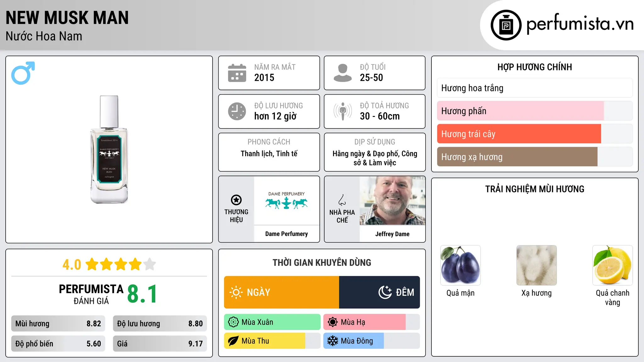Click the NEW MUSK MAN title

coord(67,18)
